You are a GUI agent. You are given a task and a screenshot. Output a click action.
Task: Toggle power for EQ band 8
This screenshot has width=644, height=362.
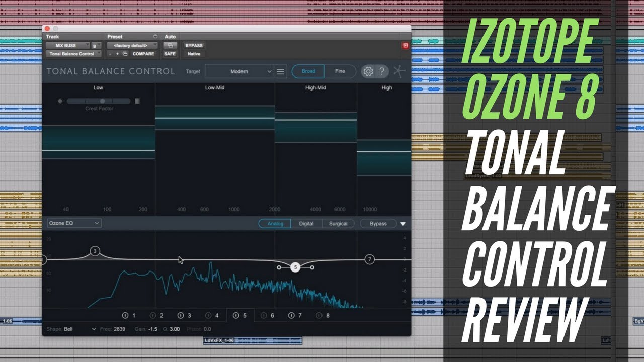[319, 316]
